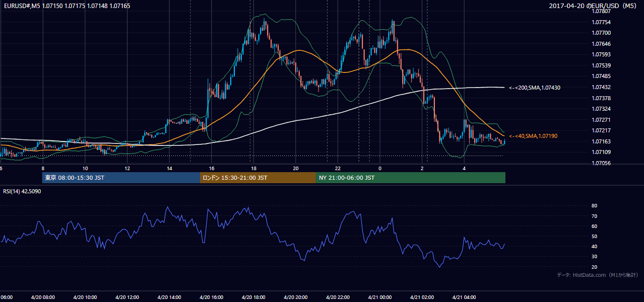The width and height of the screenshot is (644, 302).
Task: Click price axis value 1.07700
Action: 602,33
